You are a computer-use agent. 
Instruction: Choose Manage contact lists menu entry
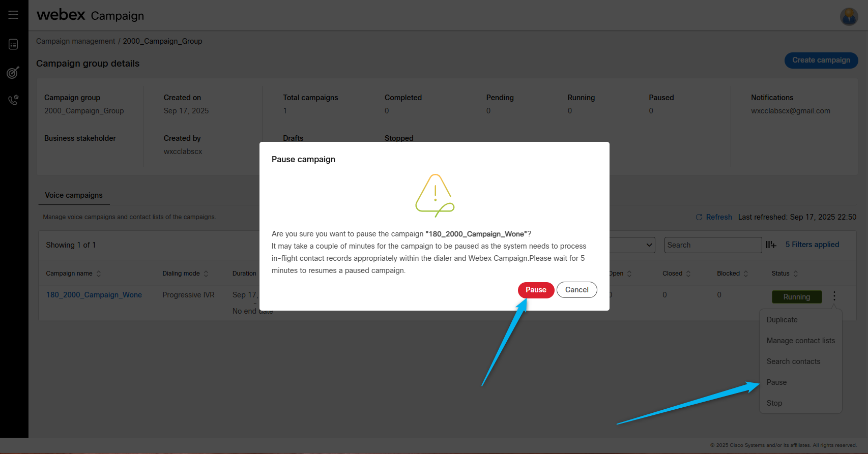coord(800,341)
